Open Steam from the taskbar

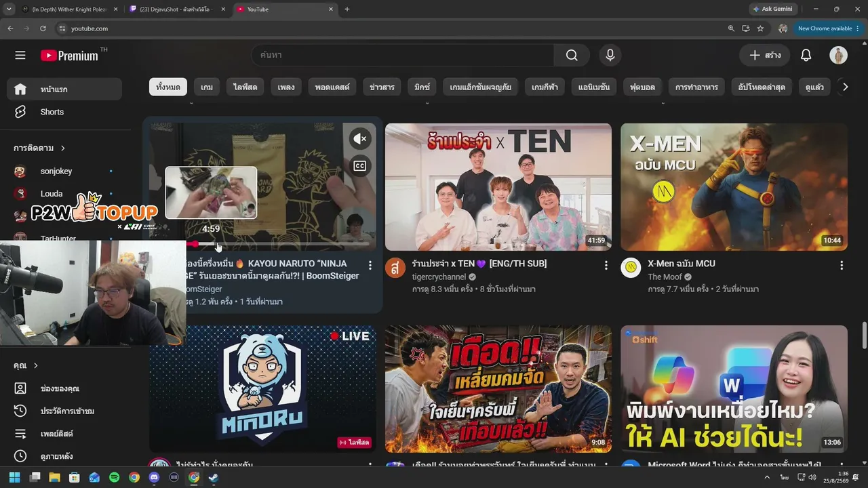[x=213, y=477]
